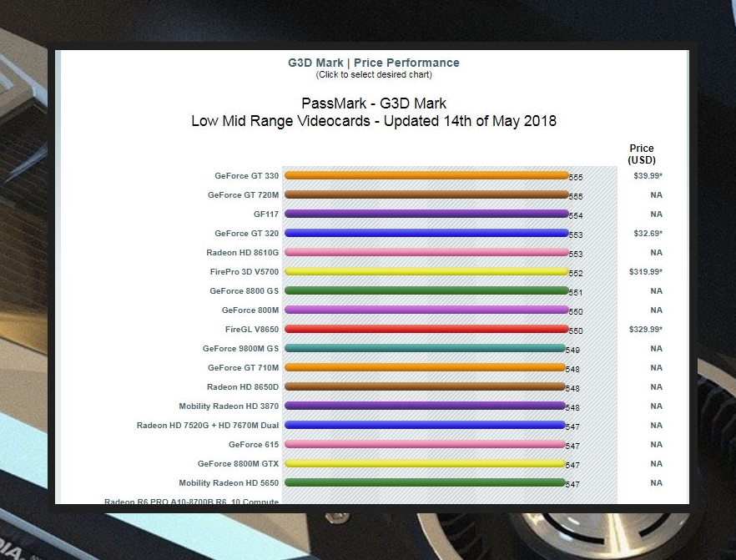Click the PassMark - G3D Mark chart title
This screenshot has width=736, height=560.
pyautogui.click(x=374, y=103)
